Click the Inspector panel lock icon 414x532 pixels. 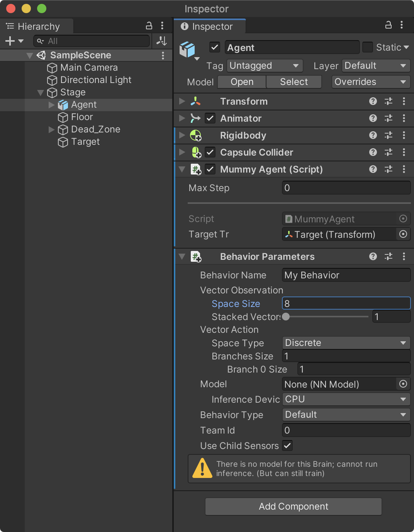[x=388, y=25]
